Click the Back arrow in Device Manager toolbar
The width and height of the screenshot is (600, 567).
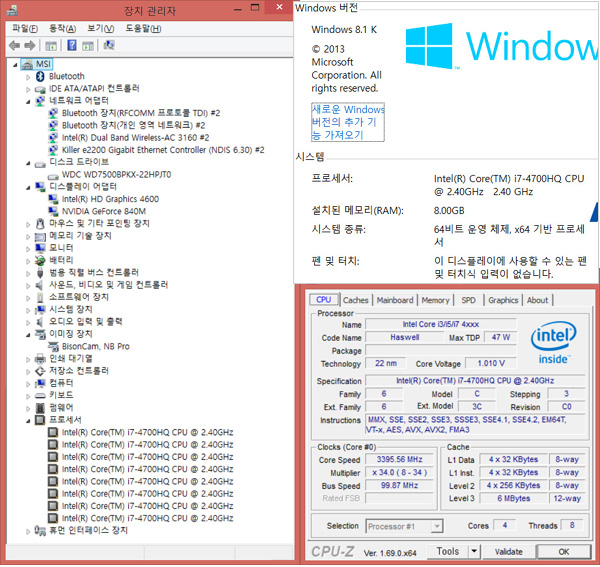coord(15,46)
